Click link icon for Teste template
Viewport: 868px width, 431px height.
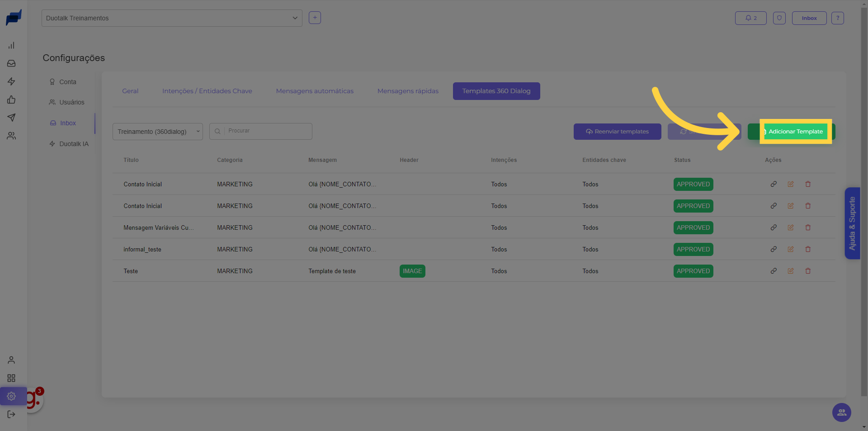tap(774, 271)
